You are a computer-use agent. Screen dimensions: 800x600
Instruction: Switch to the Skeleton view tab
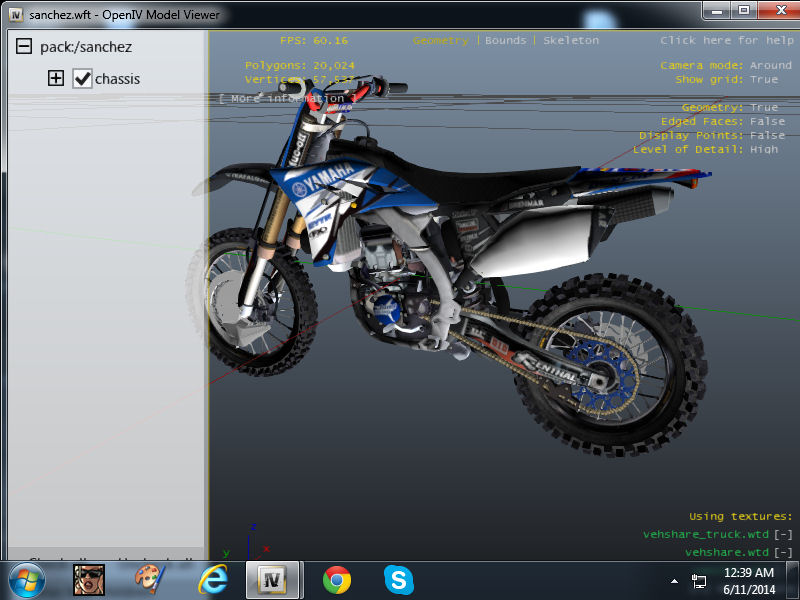tap(571, 40)
